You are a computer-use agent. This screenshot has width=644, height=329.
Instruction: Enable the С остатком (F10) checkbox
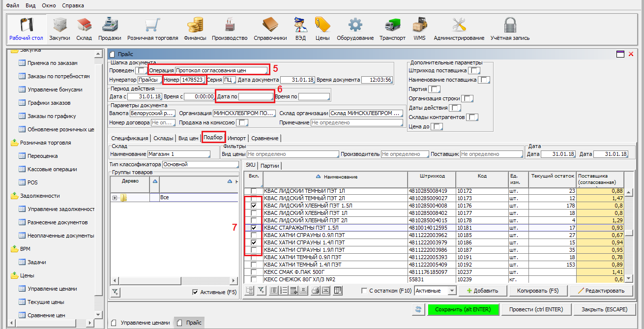click(364, 291)
